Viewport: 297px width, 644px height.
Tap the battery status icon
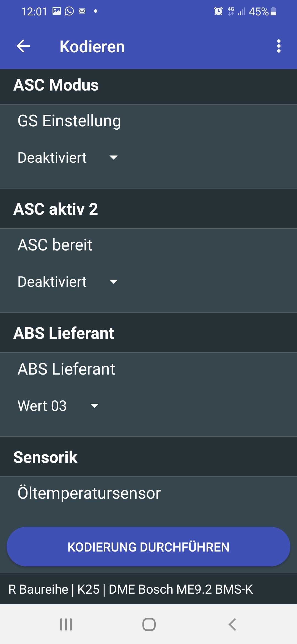pyautogui.click(x=273, y=11)
